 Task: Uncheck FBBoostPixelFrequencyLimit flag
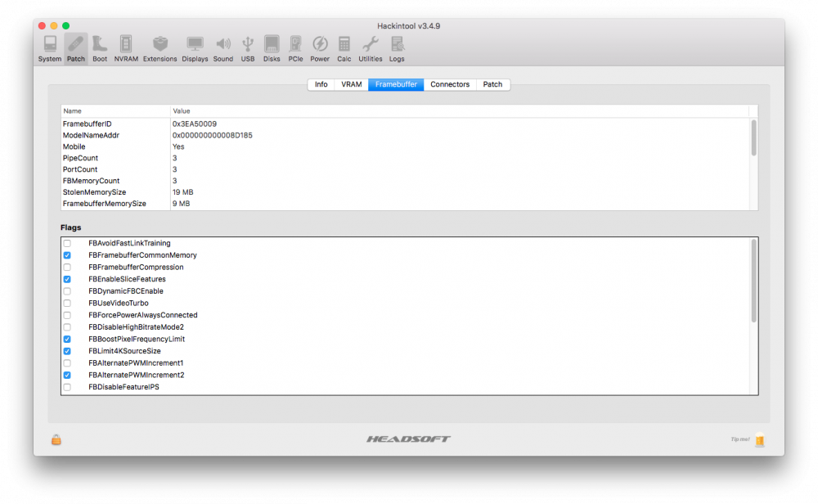tap(67, 339)
